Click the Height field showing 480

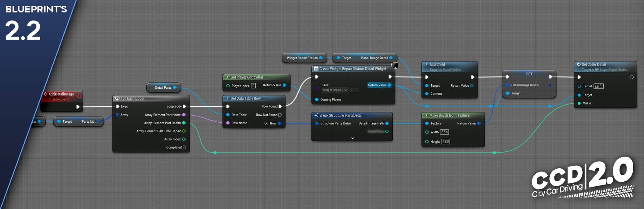445,141
